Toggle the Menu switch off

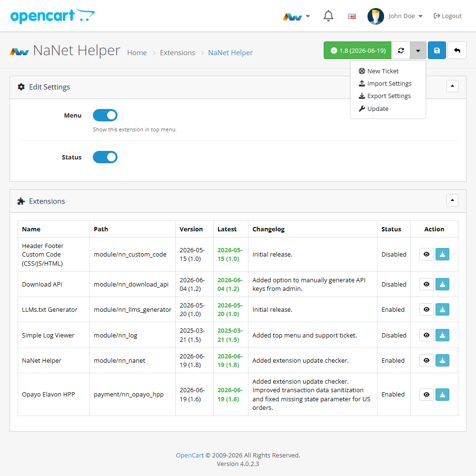pos(105,115)
